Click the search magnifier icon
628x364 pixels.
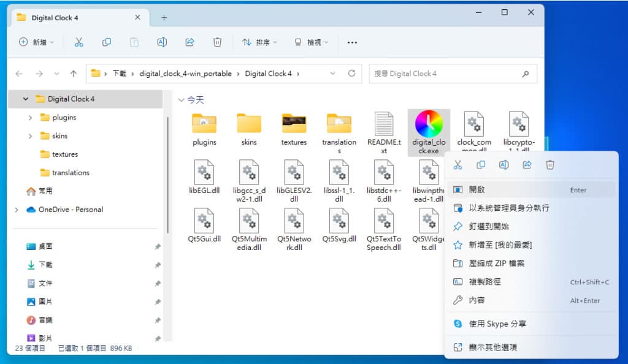[526, 74]
